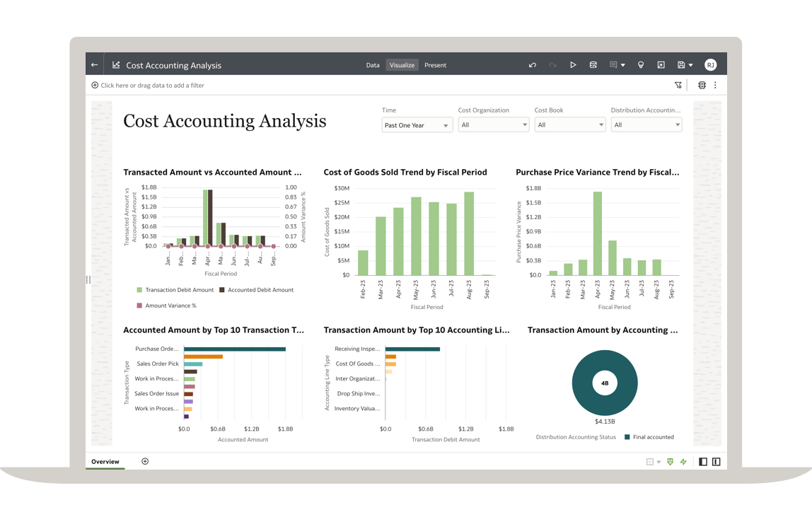The image size is (812, 512).
Task: Open the lightbulb insights icon
Action: (x=641, y=65)
